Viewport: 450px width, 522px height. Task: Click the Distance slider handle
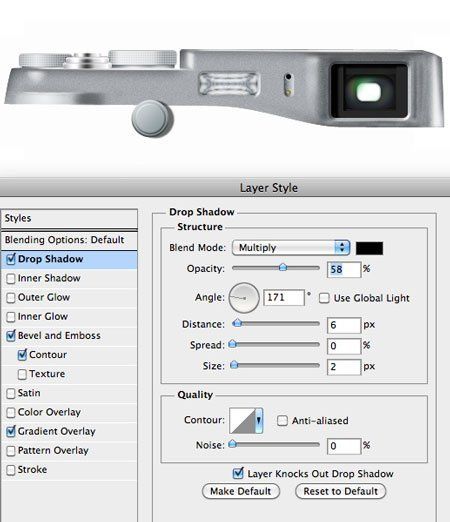237,323
